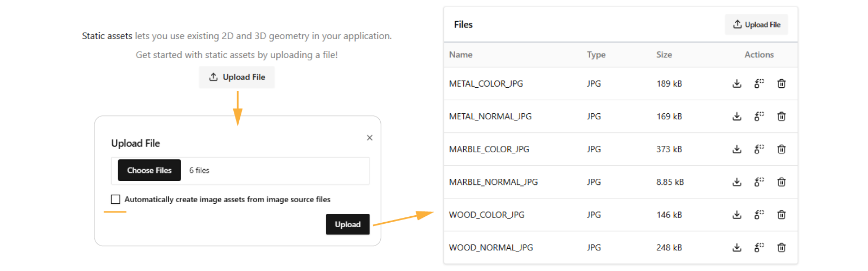Click Upload File in the Files panel header
This screenshot has width=868, height=271.
point(756,24)
